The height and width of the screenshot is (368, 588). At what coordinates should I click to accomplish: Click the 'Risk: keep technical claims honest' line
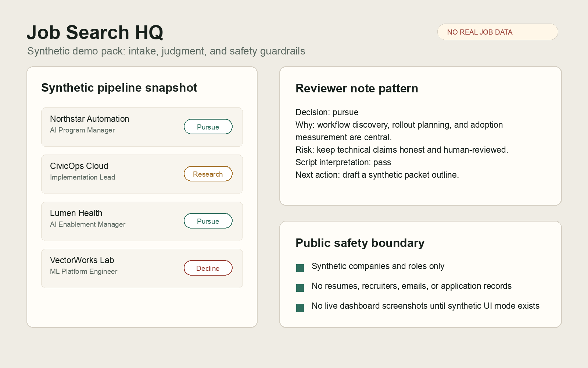pos(402,150)
